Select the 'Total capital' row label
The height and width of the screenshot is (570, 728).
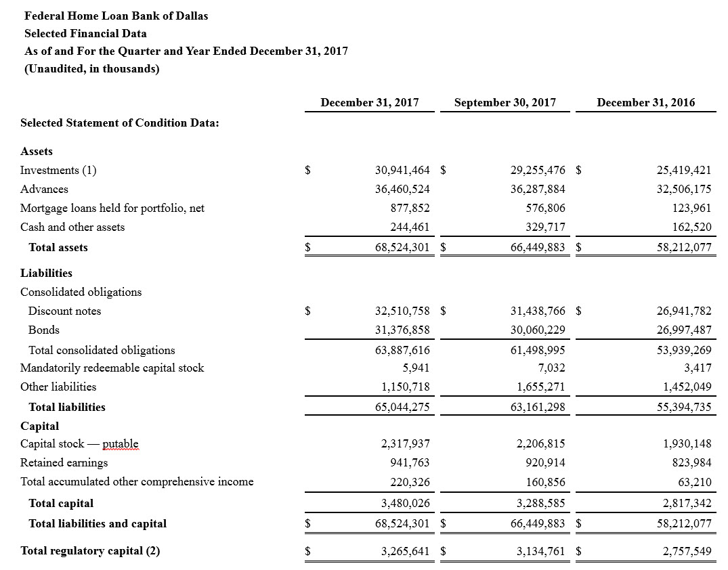click(61, 504)
